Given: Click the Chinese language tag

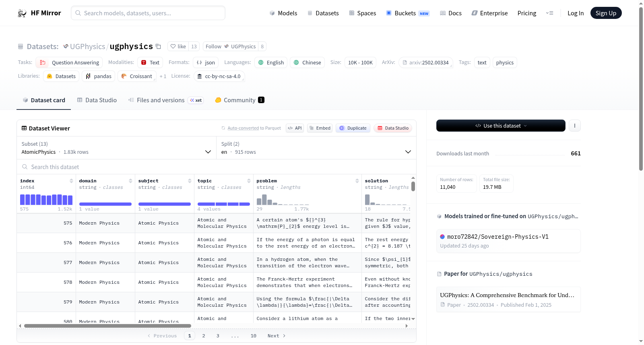Looking at the screenshot, I should point(308,63).
